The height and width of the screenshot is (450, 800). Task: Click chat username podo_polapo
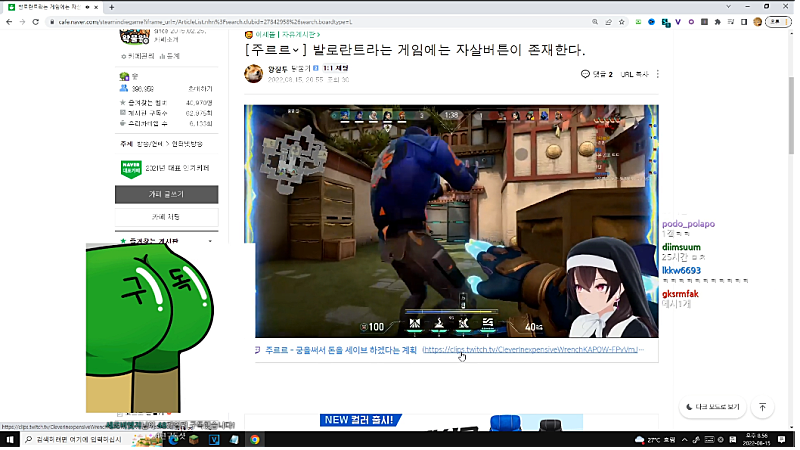[x=688, y=224]
